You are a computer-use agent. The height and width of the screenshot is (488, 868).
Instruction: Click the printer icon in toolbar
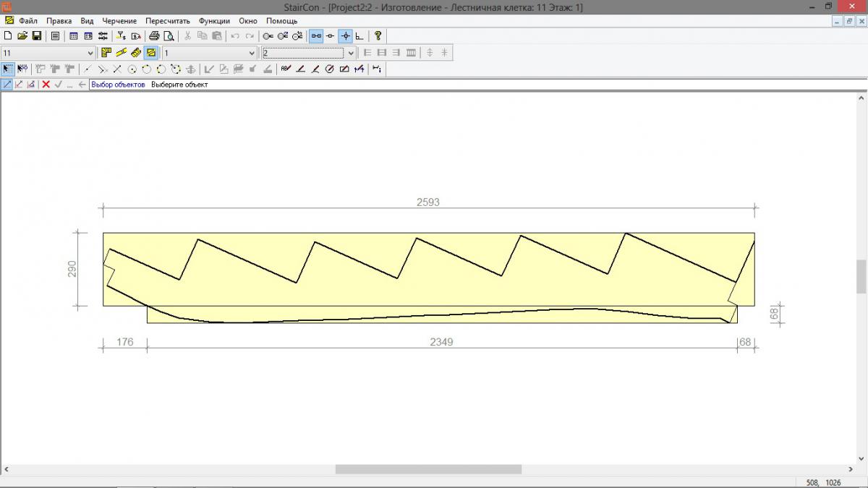(x=154, y=35)
